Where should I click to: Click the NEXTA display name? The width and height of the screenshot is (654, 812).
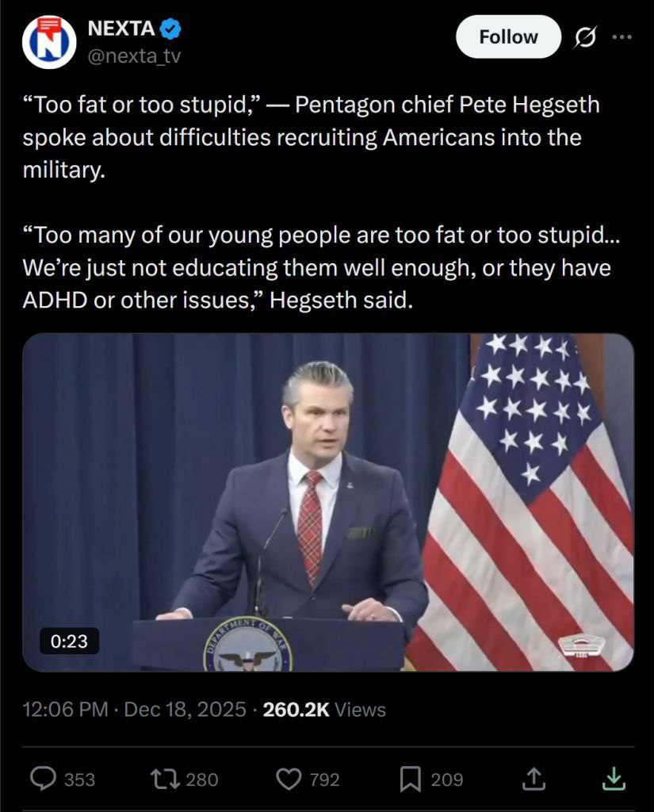pyautogui.click(x=121, y=29)
